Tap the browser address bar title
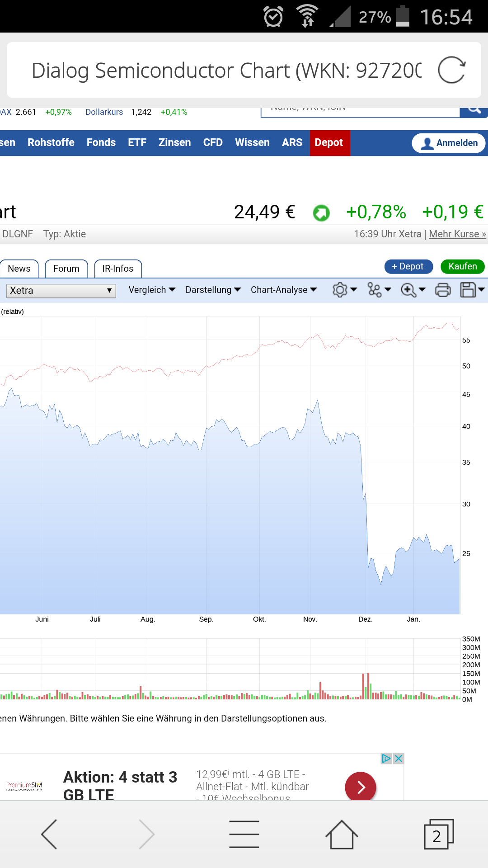This screenshot has width=488, height=868. (x=226, y=70)
